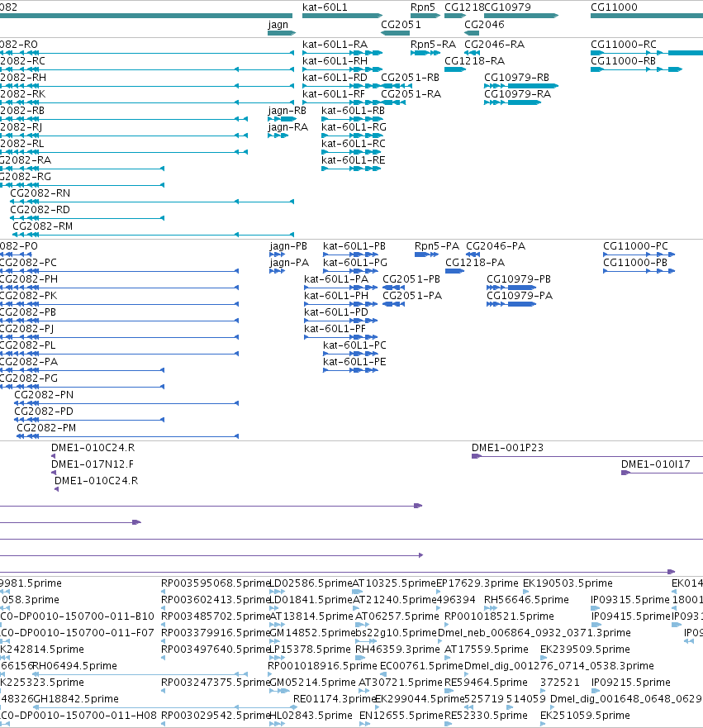The height and width of the screenshot is (728, 703).
Task: Open EST LD02586.5prime
Action: (277, 592)
